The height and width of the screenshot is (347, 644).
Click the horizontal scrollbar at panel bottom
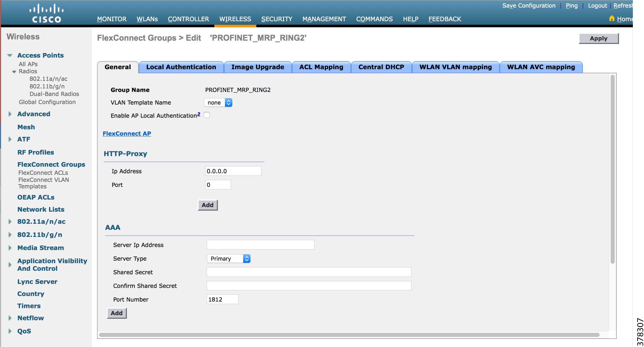[349, 335]
